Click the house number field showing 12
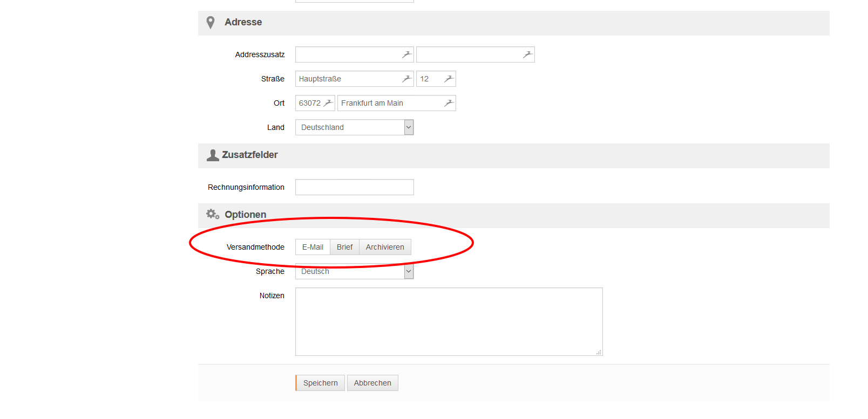 pyautogui.click(x=436, y=79)
